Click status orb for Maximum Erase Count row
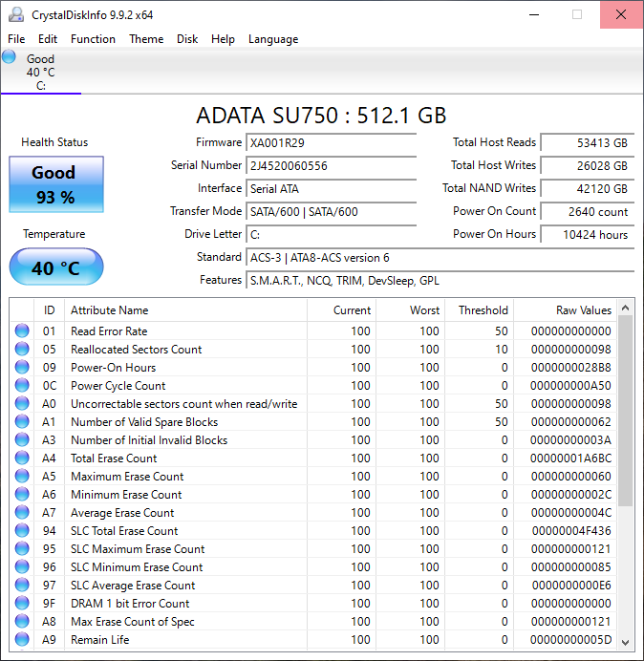 (22, 476)
